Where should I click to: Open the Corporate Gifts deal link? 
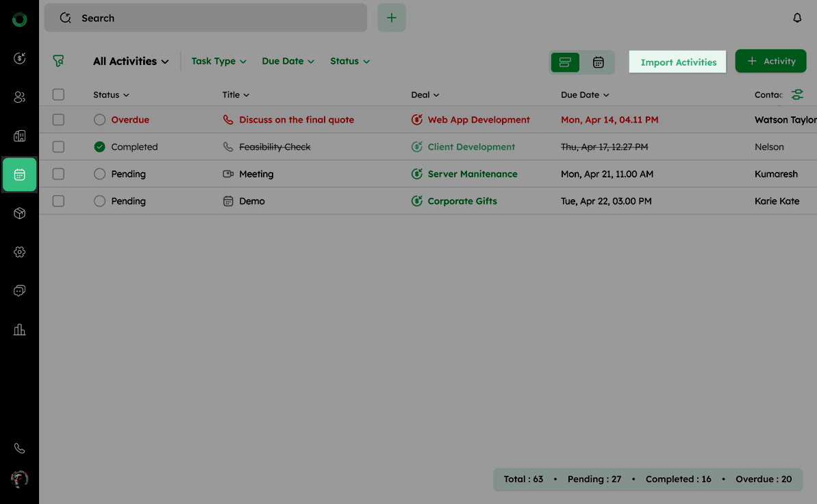click(x=462, y=201)
